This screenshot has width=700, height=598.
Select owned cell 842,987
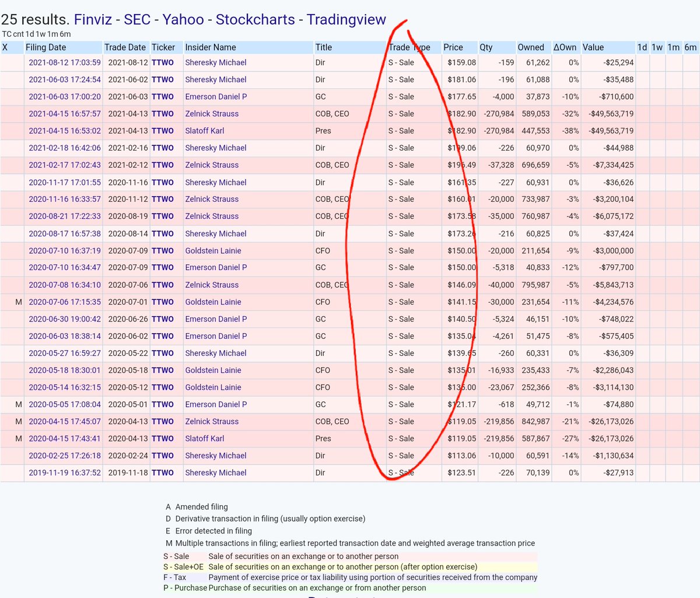click(535, 421)
